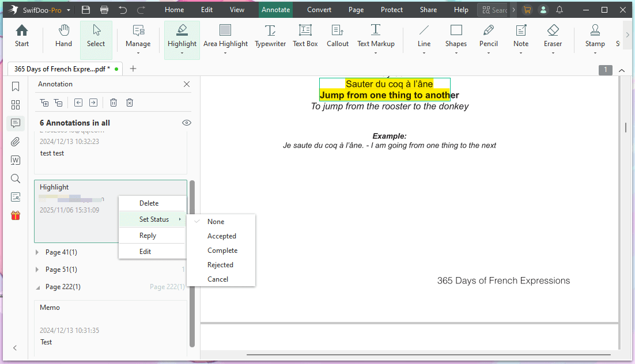Open the Attachments panel in sidebar

(15, 141)
